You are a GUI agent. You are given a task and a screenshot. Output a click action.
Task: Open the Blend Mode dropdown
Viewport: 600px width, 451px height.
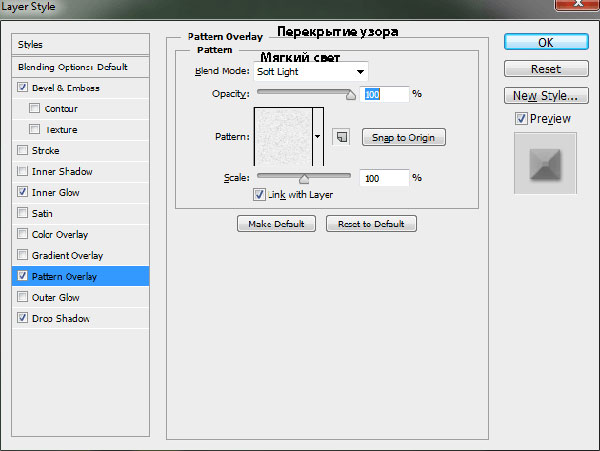(311, 72)
